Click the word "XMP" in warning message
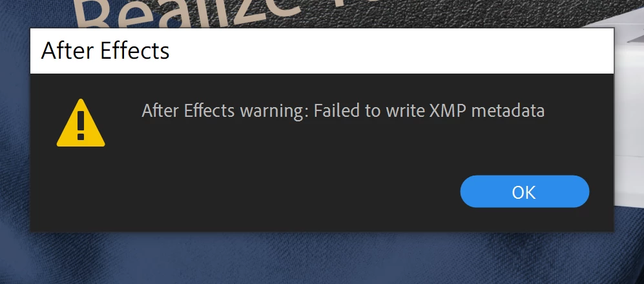 click(447, 111)
